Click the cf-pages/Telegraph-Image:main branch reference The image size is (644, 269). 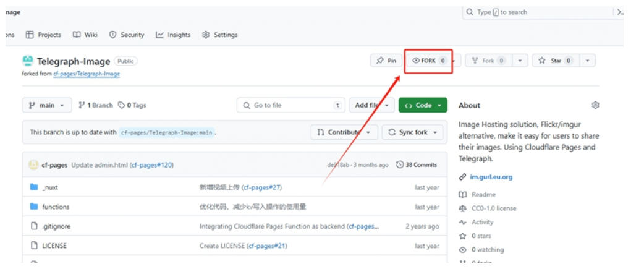[166, 133]
